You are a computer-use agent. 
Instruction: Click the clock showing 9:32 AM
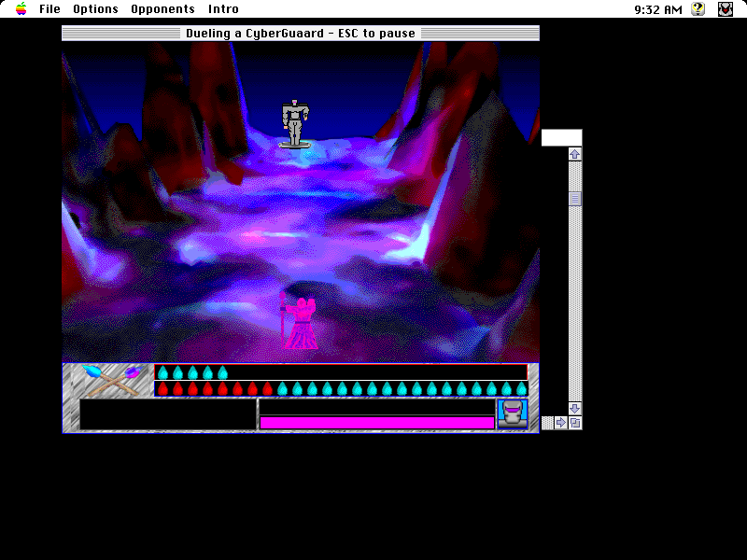(x=658, y=8)
